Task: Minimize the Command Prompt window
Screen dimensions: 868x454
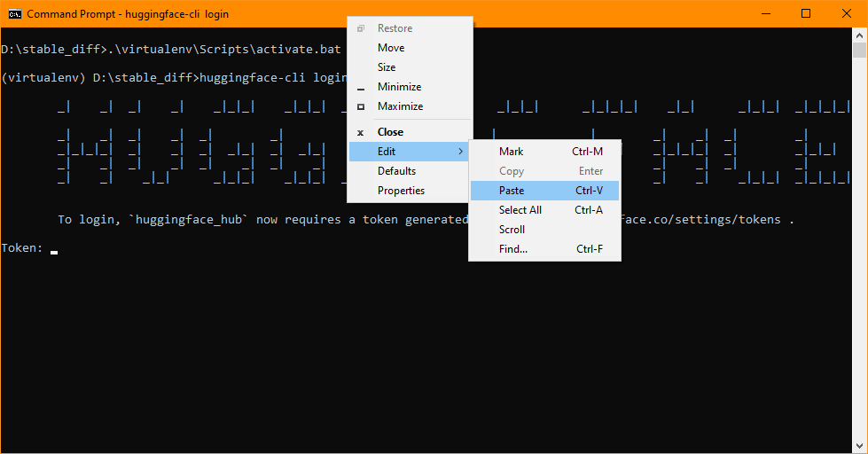Action: coord(766,14)
